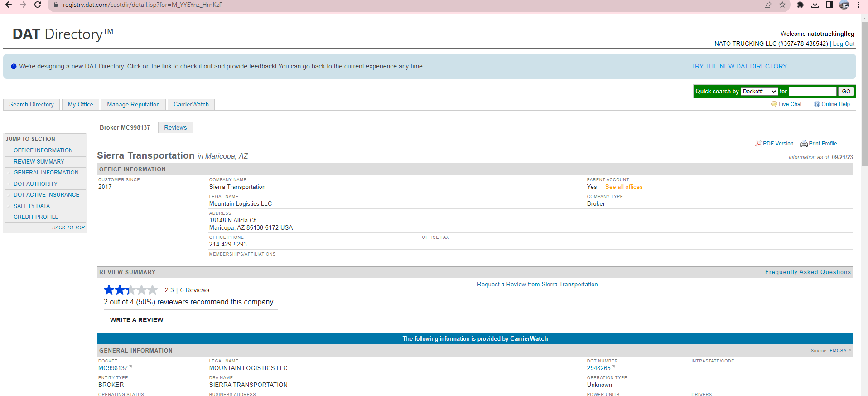Open the Docket# quick search dropdown
The height and width of the screenshot is (396, 868).
tap(759, 92)
